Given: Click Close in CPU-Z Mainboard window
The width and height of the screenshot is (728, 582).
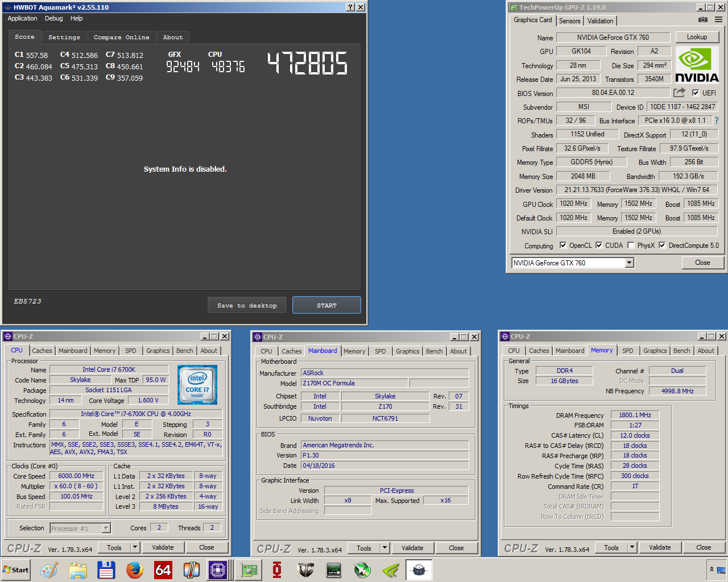Looking at the screenshot, I should (456, 548).
